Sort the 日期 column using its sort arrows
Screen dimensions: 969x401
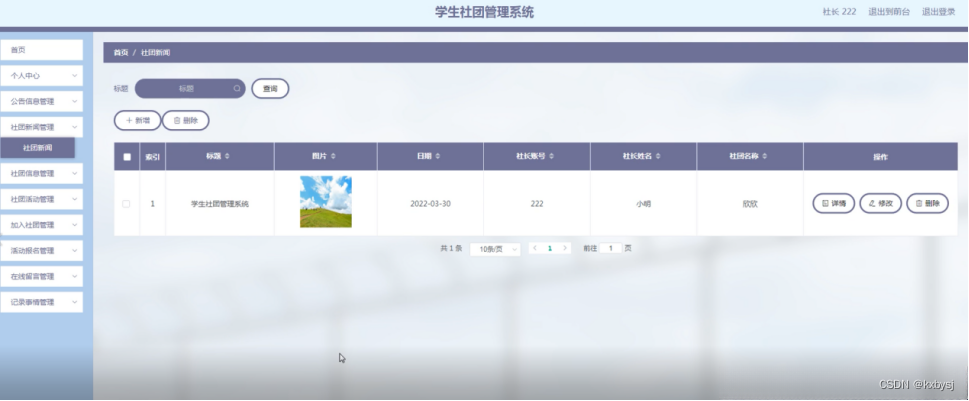pyautogui.click(x=438, y=156)
